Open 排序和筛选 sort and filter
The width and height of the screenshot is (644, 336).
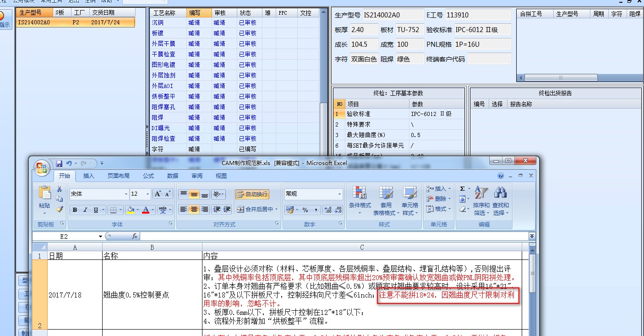tap(481, 201)
